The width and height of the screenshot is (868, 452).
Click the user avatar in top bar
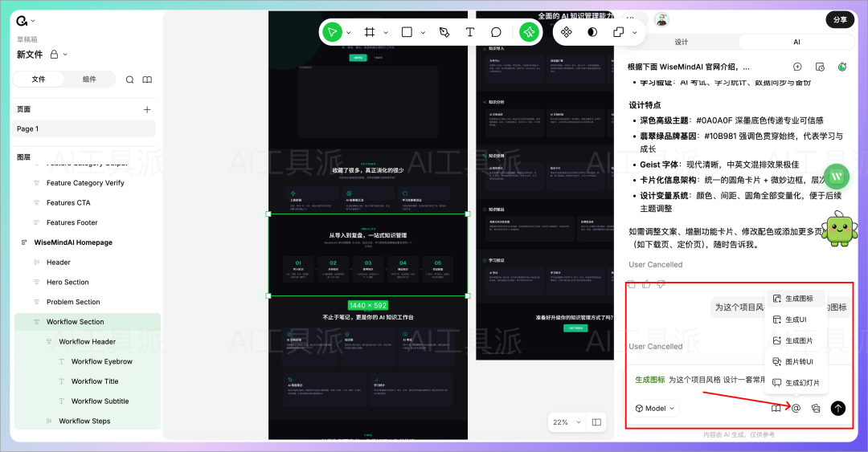pos(661,20)
